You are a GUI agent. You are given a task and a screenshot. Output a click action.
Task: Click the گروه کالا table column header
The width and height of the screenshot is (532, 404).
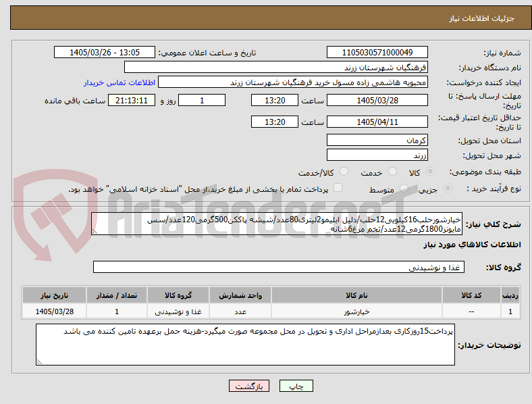178,295
